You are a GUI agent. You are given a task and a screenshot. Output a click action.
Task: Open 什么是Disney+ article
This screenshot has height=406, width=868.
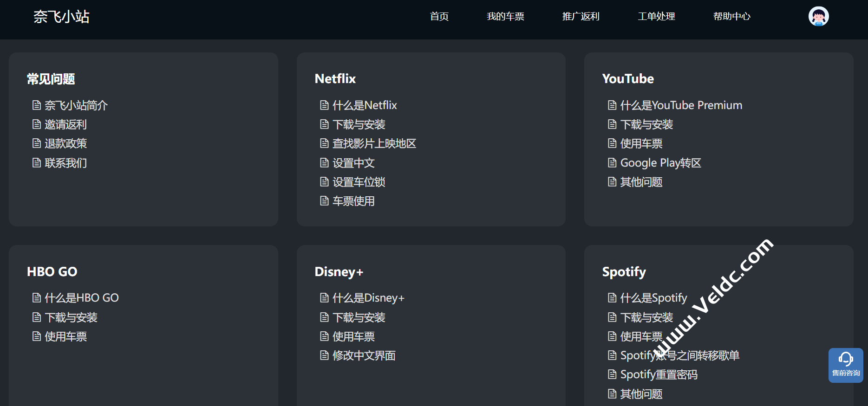[x=368, y=298]
